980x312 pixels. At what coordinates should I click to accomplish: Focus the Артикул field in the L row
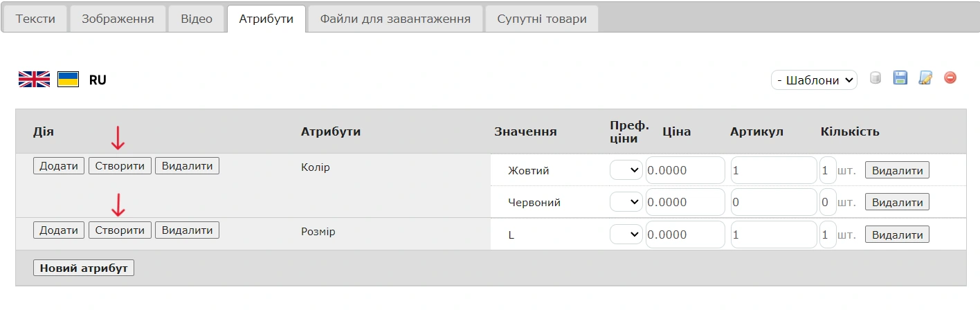(773, 235)
